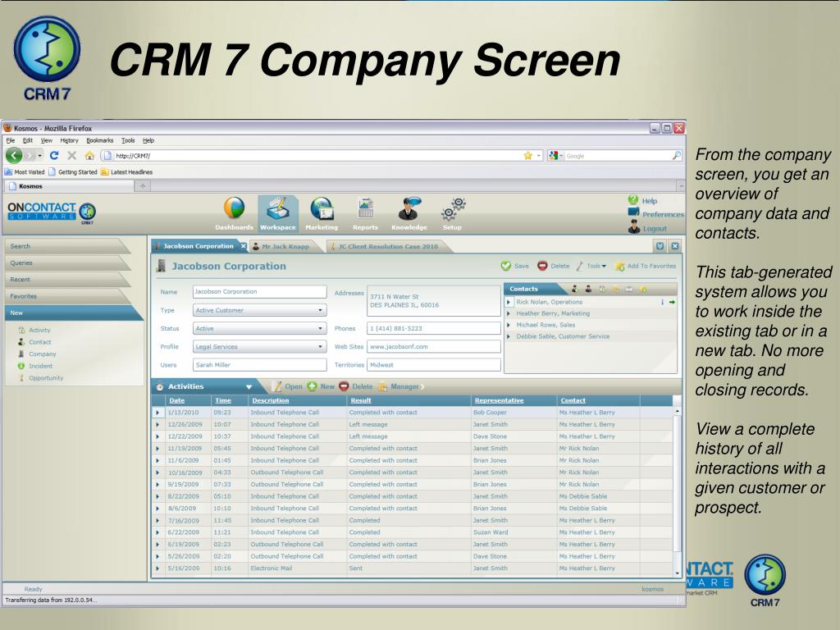The height and width of the screenshot is (630, 840).
Task: Click the Web Sites field www.jacobsonf.com
Action: (x=433, y=347)
